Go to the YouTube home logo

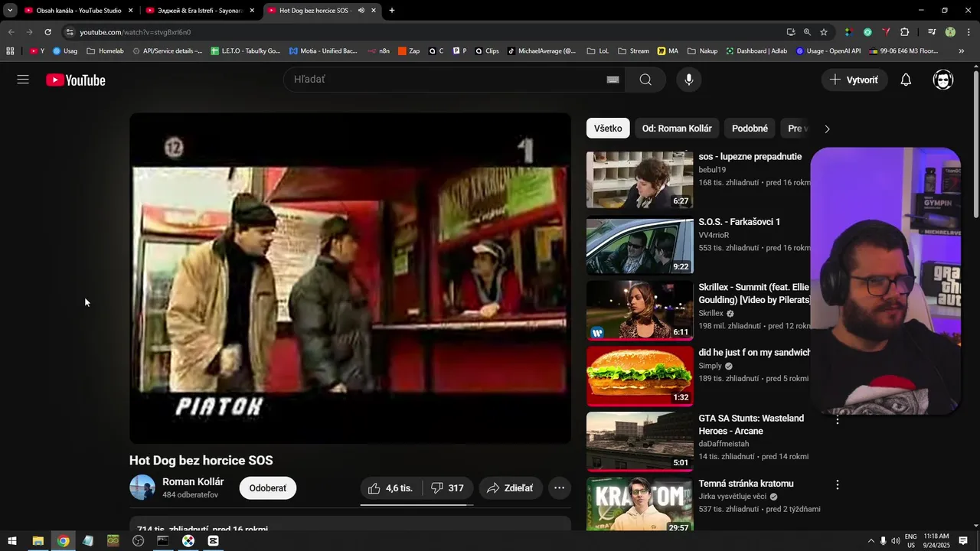pyautogui.click(x=75, y=80)
